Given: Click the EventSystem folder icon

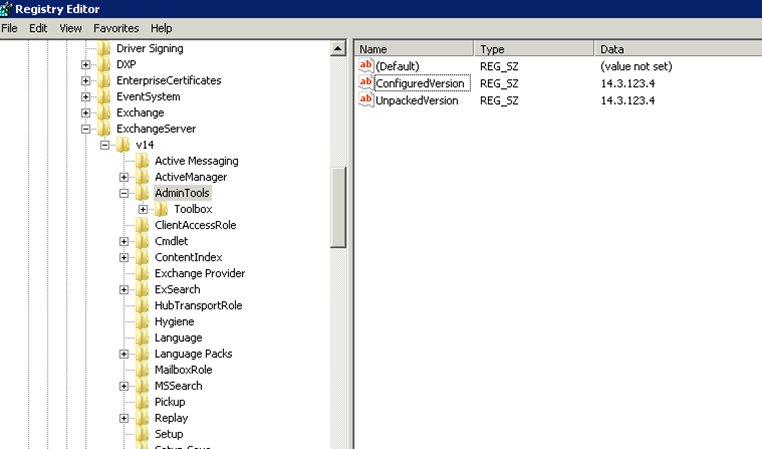Looking at the screenshot, I should point(104,96).
